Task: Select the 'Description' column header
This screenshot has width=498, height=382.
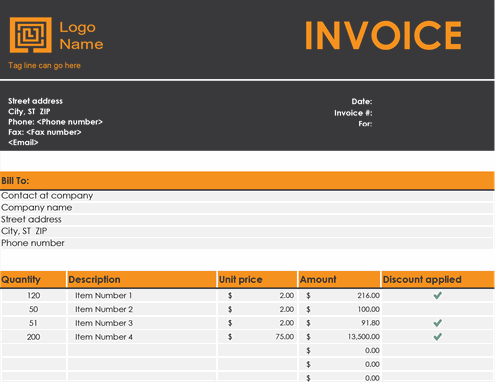Action: pos(142,279)
